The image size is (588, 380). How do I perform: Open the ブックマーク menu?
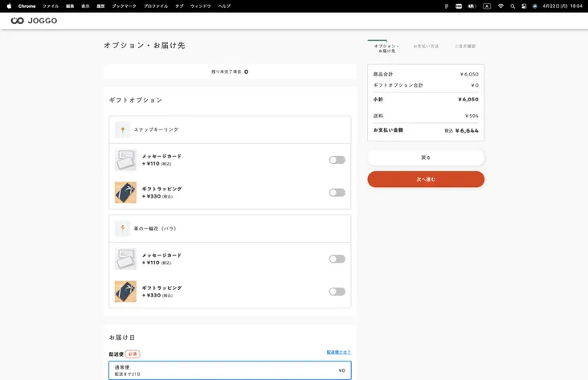[124, 6]
